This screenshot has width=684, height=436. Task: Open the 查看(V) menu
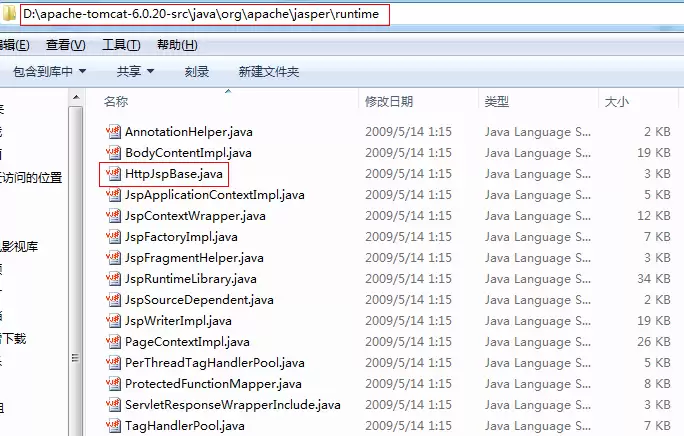(65, 45)
